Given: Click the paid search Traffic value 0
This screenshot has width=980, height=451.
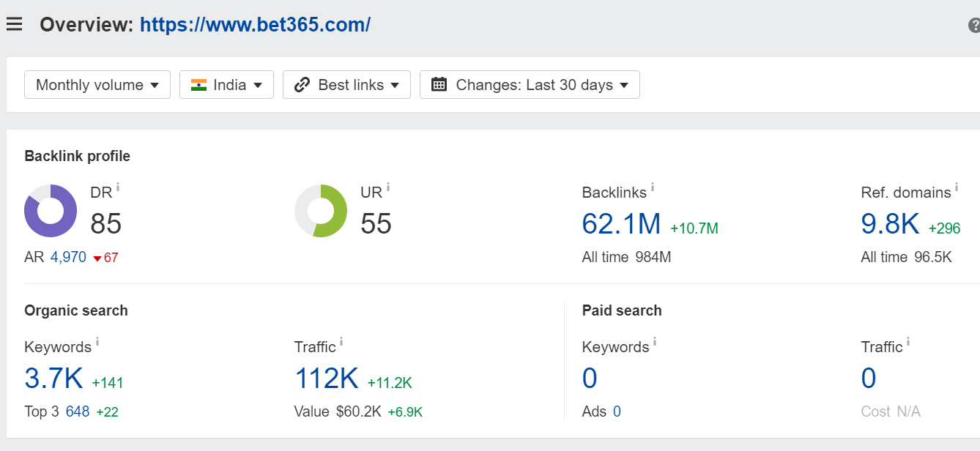Looking at the screenshot, I should [x=869, y=379].
